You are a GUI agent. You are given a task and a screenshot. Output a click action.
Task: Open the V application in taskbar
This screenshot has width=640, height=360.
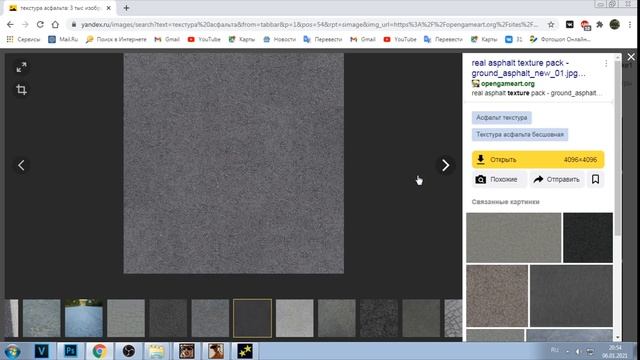[41, 351]
